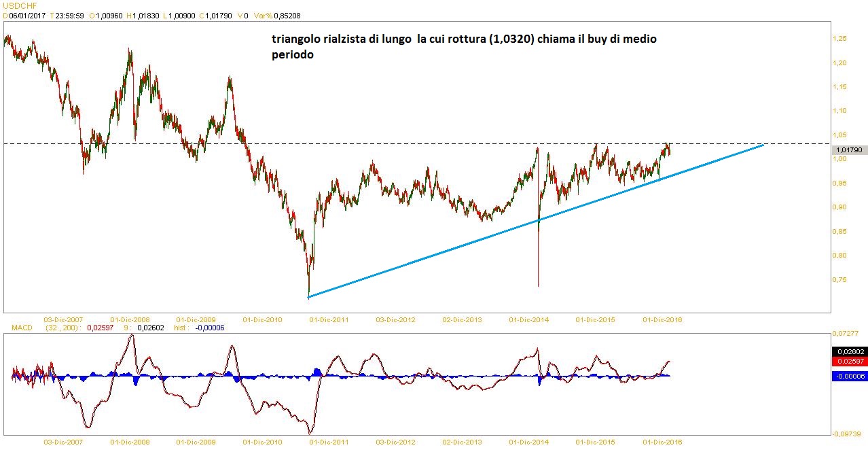Click the 01-Dic-2011 date on price chart axis
This screenshot has width=868, height=454.
[329, 319]
